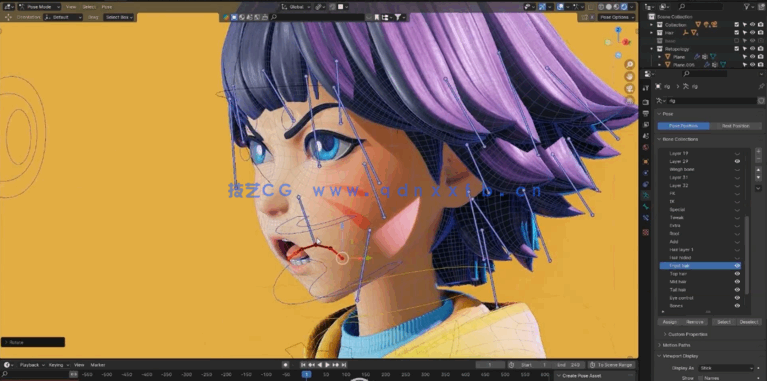Toggle exclude checkbox for Collection row
This screenshot has width=767, height=381.
point(737,24)
